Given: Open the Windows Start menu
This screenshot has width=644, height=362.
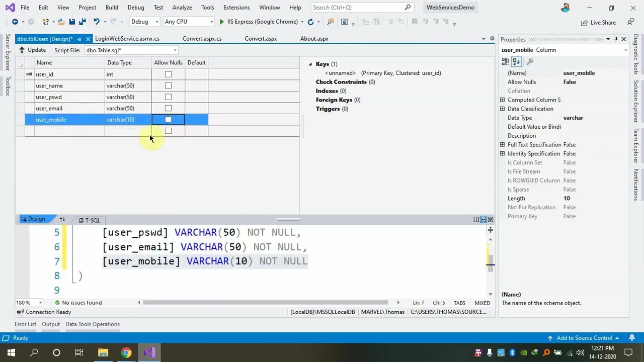Looking at the screenshot, I should (x=11, y=352).
